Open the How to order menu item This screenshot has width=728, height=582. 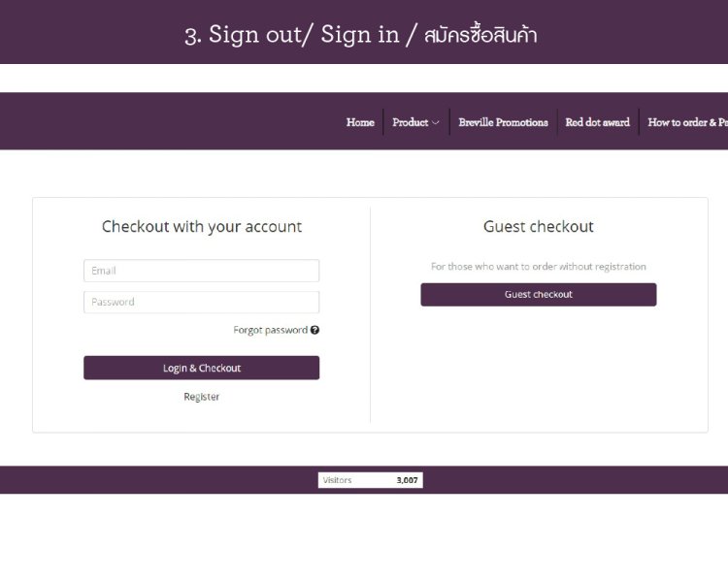[x=686, y=122]
